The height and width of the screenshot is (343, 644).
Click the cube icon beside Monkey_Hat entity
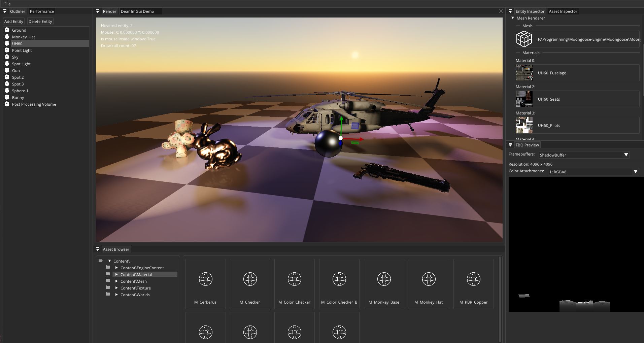click(x=7, y=37)
